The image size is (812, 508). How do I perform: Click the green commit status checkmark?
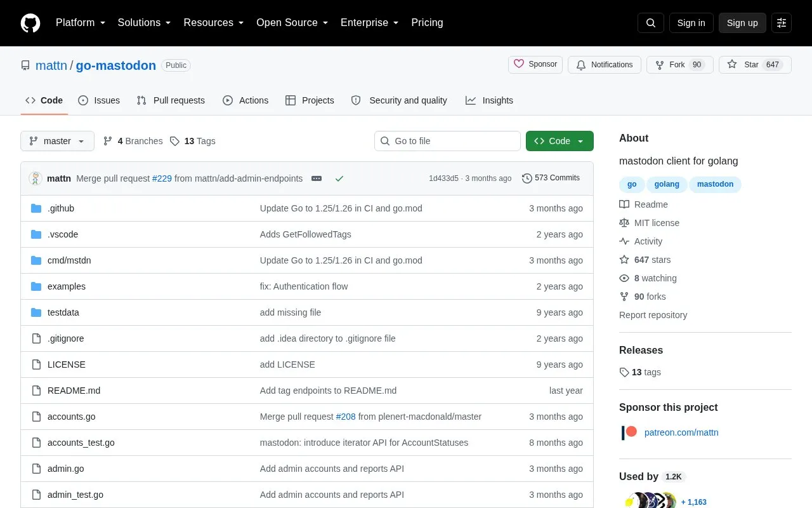[x=339, y=178]
